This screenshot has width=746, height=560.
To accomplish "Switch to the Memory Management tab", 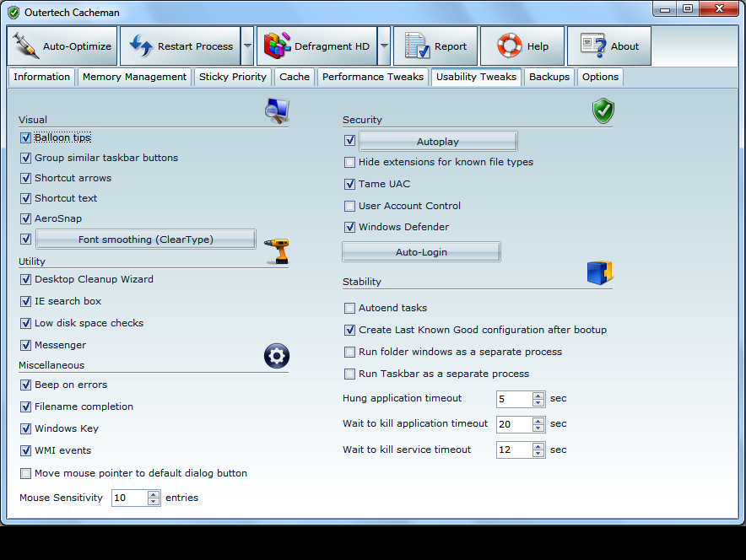I will tap(134, 77).
